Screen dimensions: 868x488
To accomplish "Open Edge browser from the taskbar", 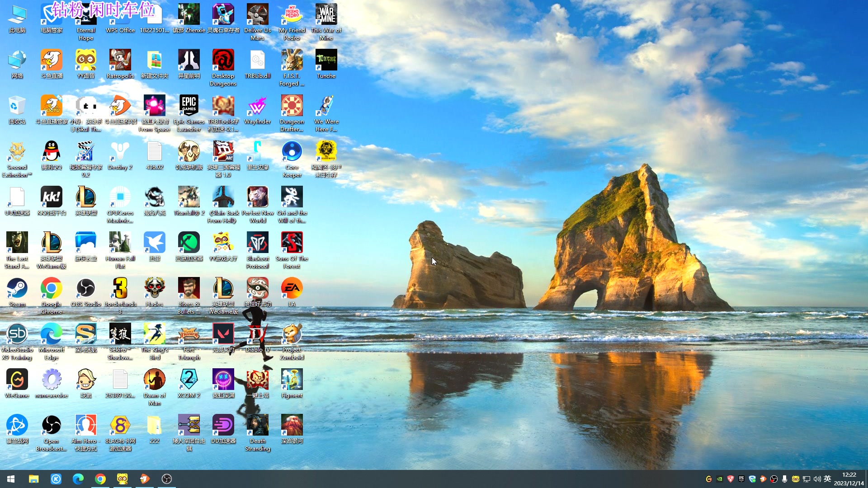I will [x=78, y=479].
